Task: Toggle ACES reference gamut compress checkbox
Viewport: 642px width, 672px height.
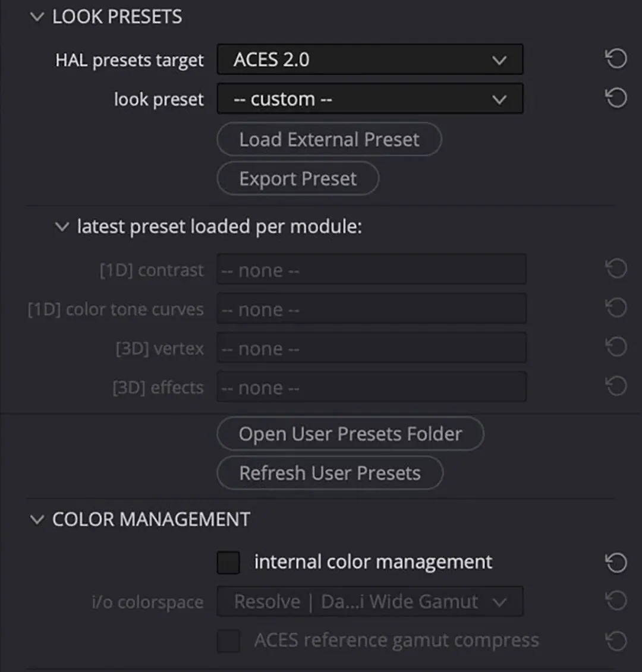Action: 228,641
